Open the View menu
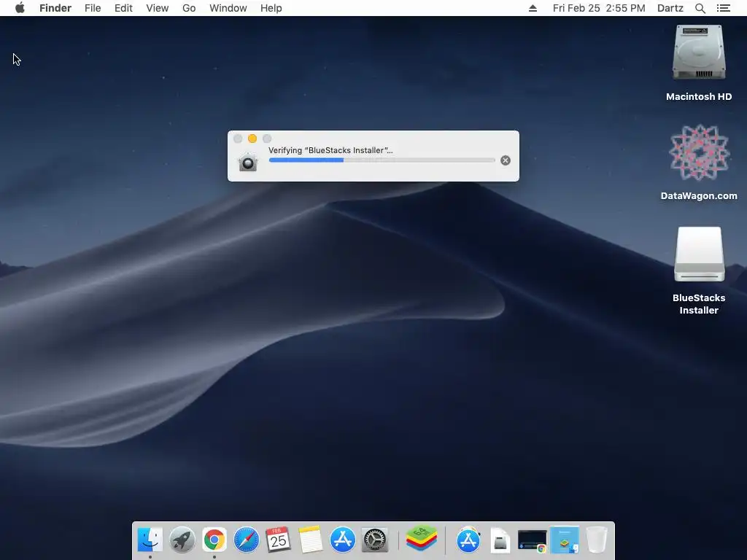747x560 pixels. pyautogui.click(x=158, y=8)
